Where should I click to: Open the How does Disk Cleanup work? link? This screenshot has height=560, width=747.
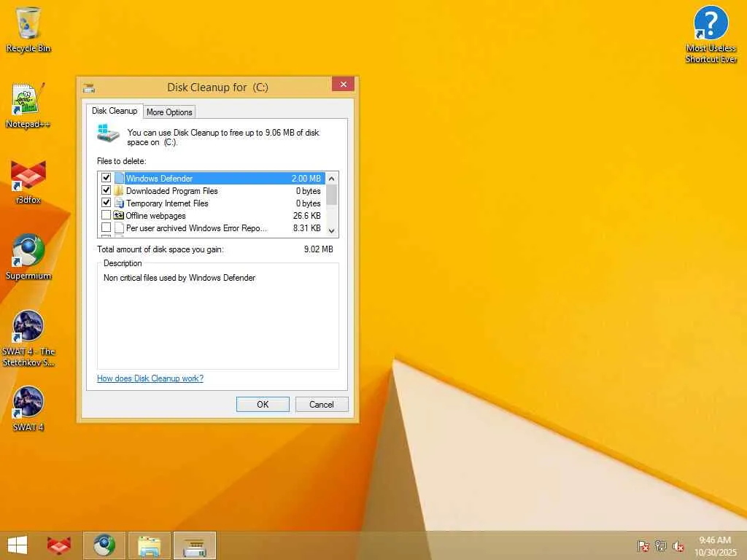[150, 378]
